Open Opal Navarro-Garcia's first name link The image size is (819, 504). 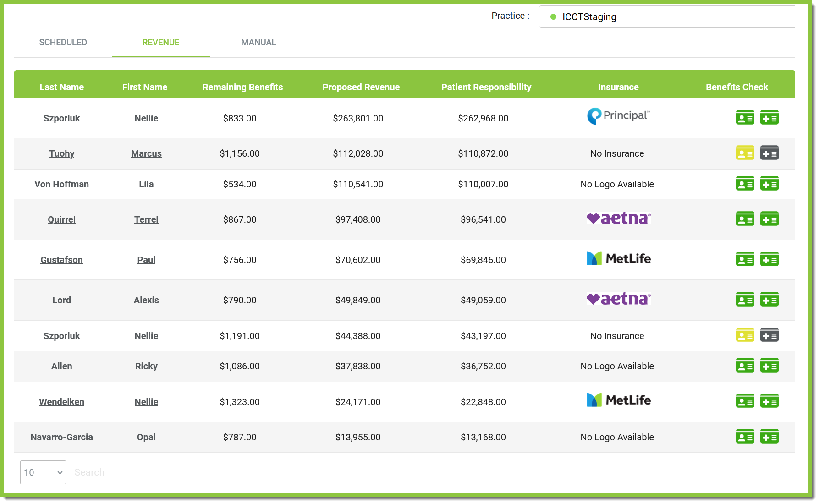(146, 437)
